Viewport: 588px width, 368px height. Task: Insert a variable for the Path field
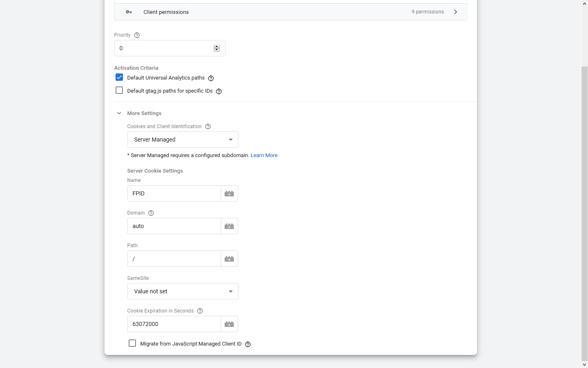tap(229, 259)
